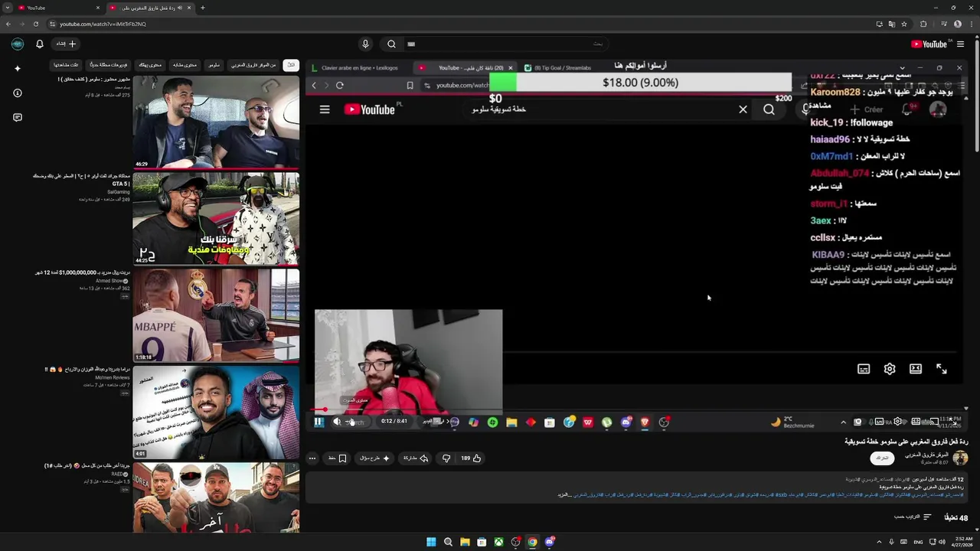Viewport: 980px width, 551px height.
Task: Subscribe to the channel with the white button
Action: tap(882, 458)
